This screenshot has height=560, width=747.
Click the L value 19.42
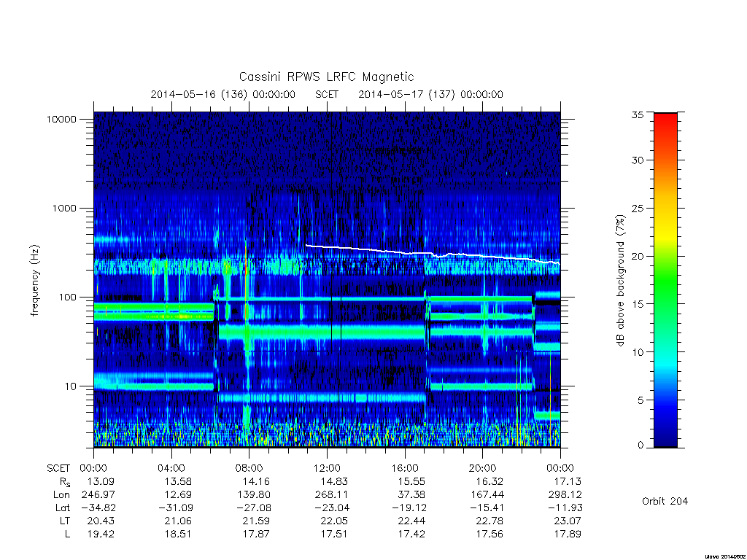coord(101,534)
